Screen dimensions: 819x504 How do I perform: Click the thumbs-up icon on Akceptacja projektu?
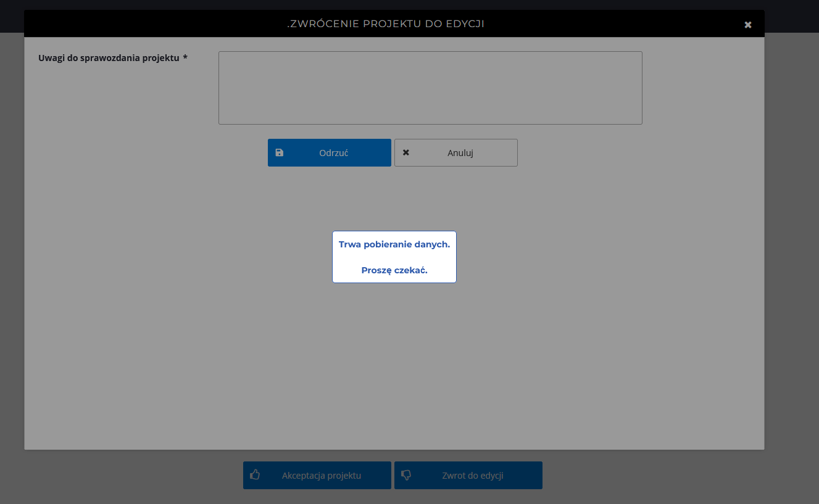[x=255, y=475]
